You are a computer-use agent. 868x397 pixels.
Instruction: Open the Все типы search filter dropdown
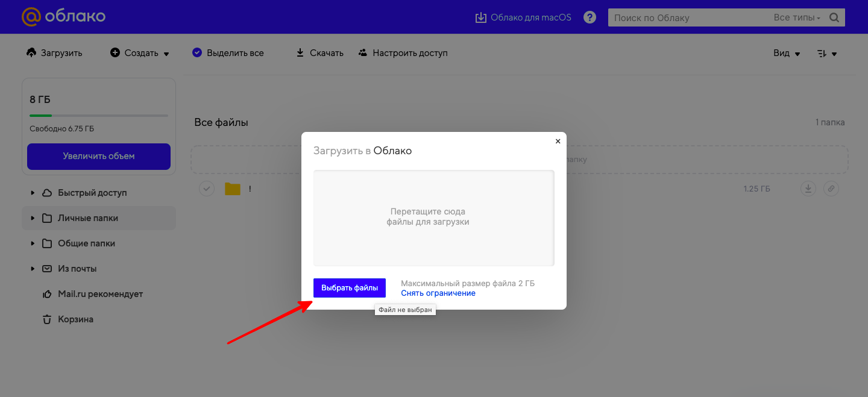click(x=797, y=17)
